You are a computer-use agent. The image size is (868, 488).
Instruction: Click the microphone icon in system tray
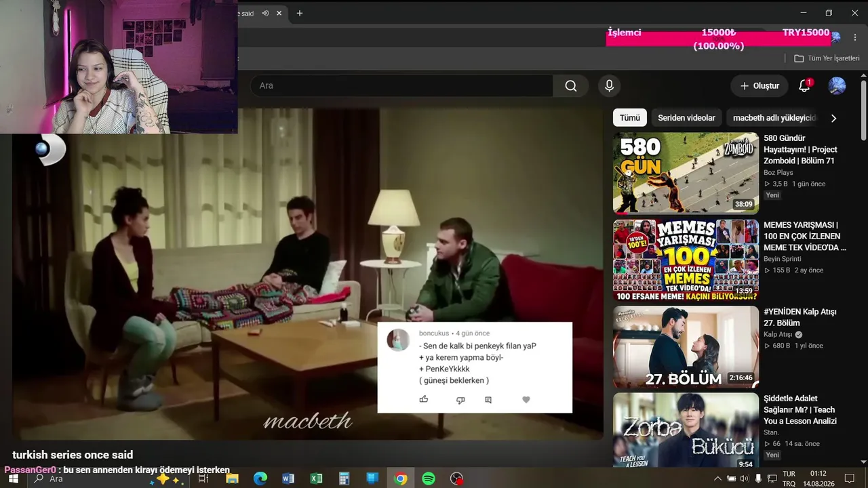[758, 479]
